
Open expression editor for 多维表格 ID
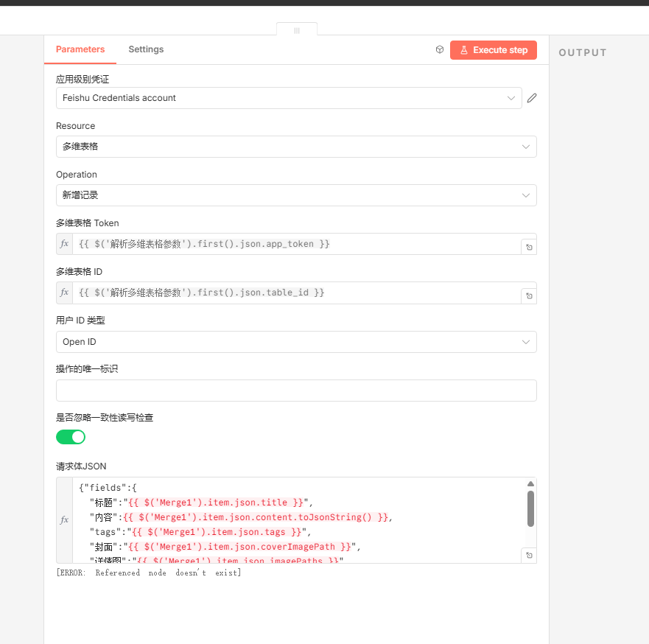point(529,296)
